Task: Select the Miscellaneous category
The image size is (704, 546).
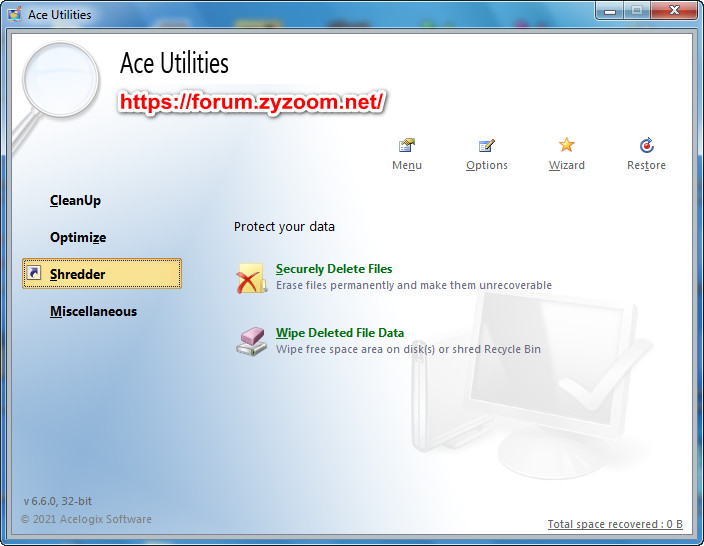Action: point(93,311)
